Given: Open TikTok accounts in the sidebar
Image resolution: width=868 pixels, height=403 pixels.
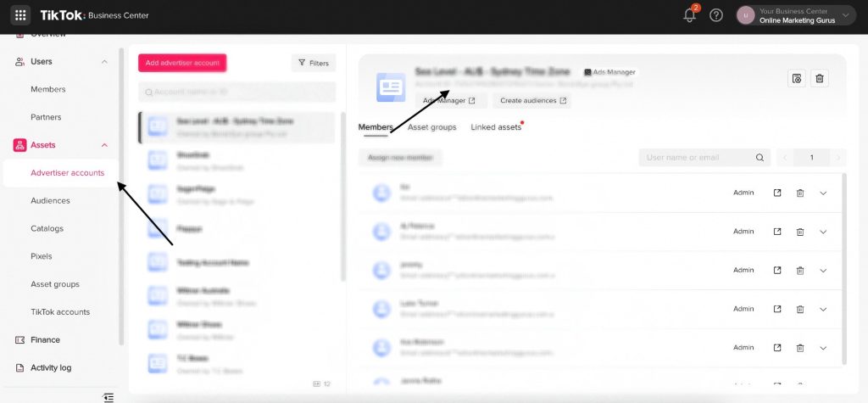Looking at the screenshot, I should pos(60,312).
